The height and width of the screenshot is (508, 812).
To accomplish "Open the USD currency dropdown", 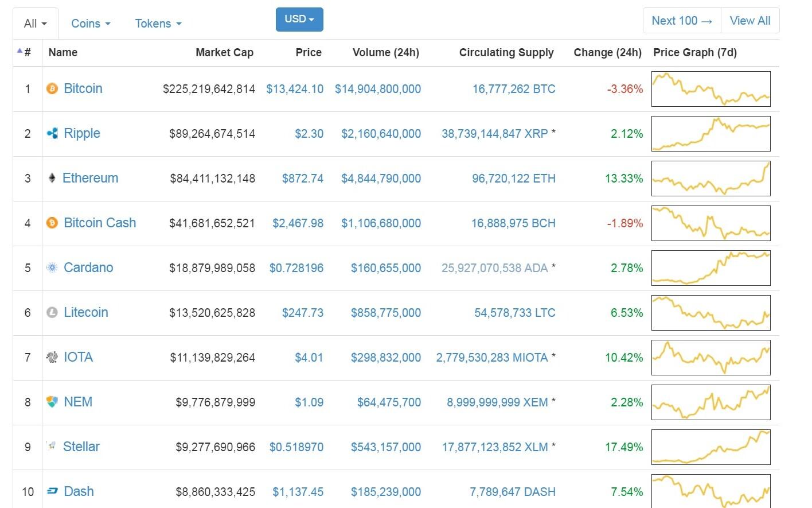I will coord(299,20).
